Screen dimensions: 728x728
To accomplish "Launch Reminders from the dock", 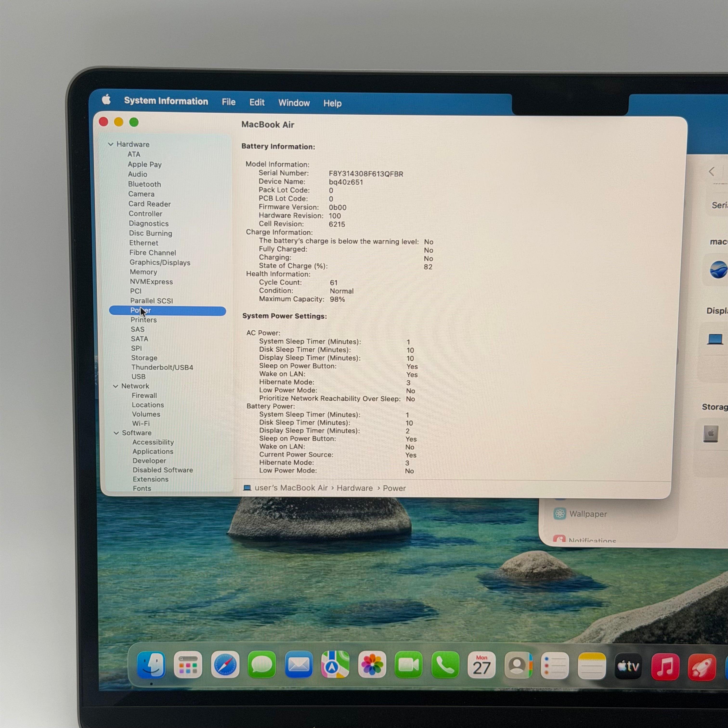I will pos(555,666).
